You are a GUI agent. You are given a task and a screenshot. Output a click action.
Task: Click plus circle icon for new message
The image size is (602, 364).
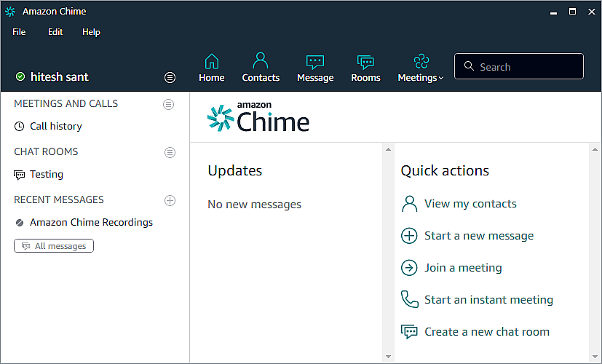(x=409, y=236)
